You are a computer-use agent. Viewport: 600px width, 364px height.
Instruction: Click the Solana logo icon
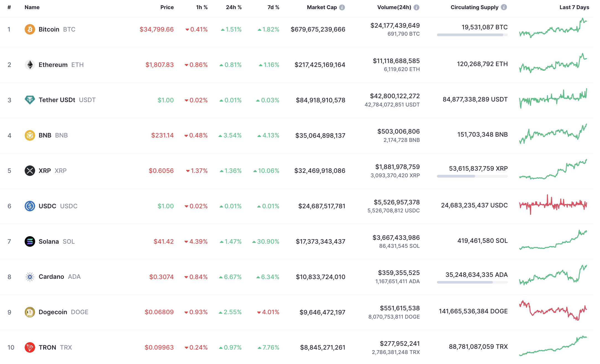[30, 241]
